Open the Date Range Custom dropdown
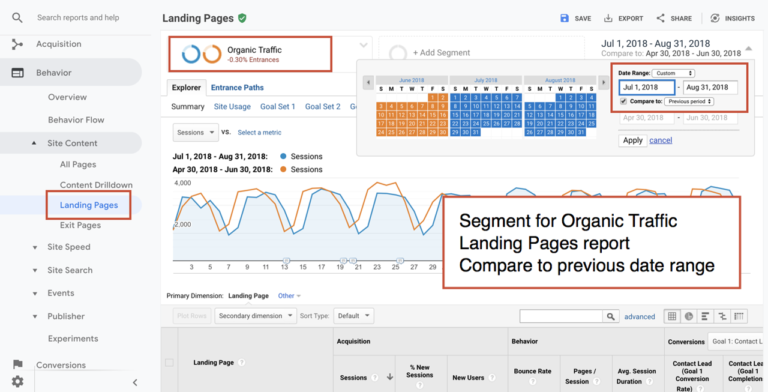This screenshot has height=392, width=768. 673,73
